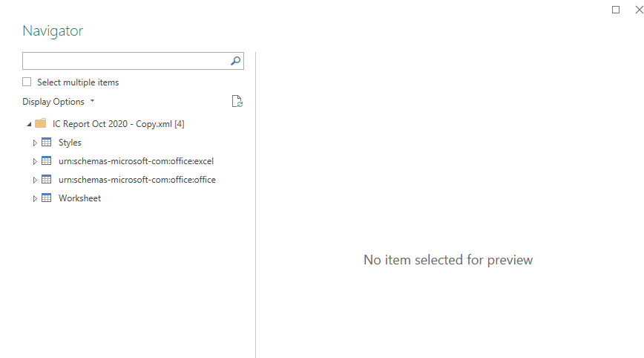Open the Display Options dropdown
Screen dimensions: 644x358
(x=59, y=102)
